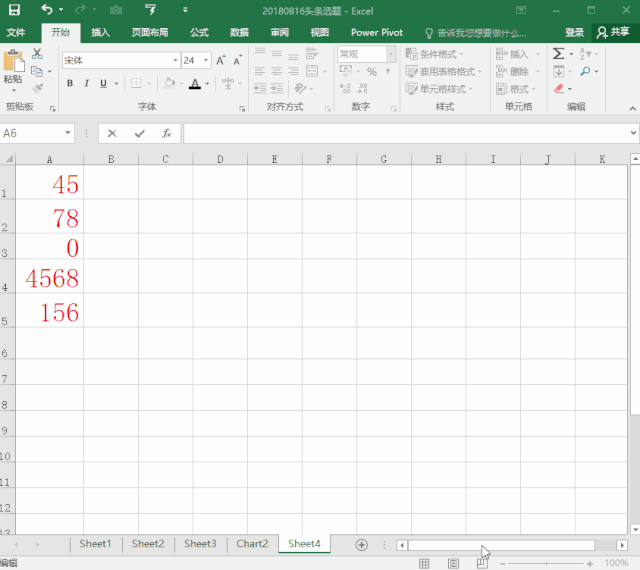640x570 pixels.
Task: Open 套用表格格式 table format menu
Action: point(444,71)
